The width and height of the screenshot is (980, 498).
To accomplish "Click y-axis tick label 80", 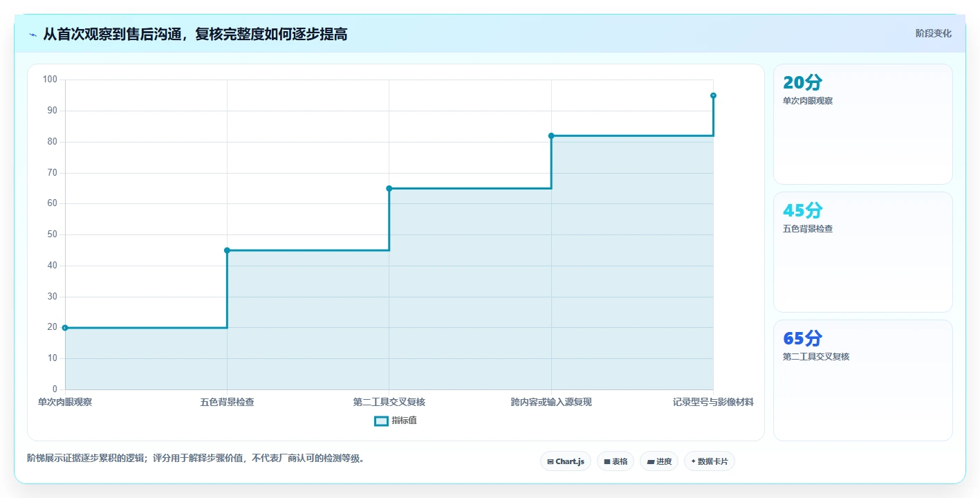I will click(53, 142).
